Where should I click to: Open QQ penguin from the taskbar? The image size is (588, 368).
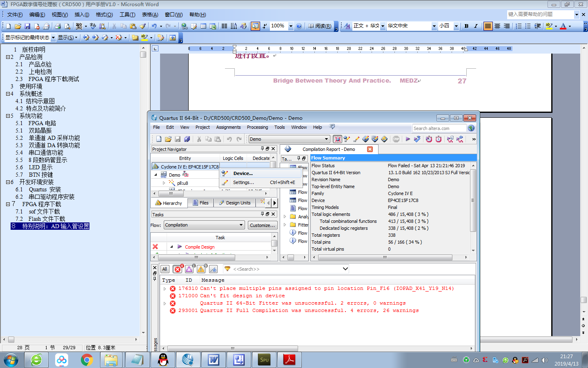click(163, 360)
